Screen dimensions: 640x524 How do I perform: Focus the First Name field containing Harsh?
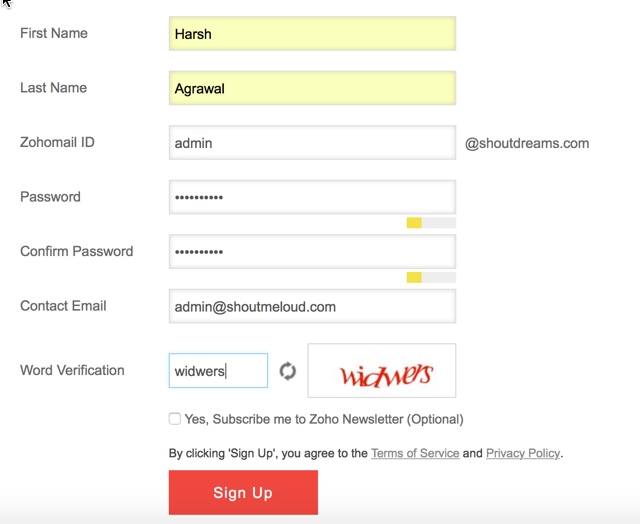click(312, 33)
